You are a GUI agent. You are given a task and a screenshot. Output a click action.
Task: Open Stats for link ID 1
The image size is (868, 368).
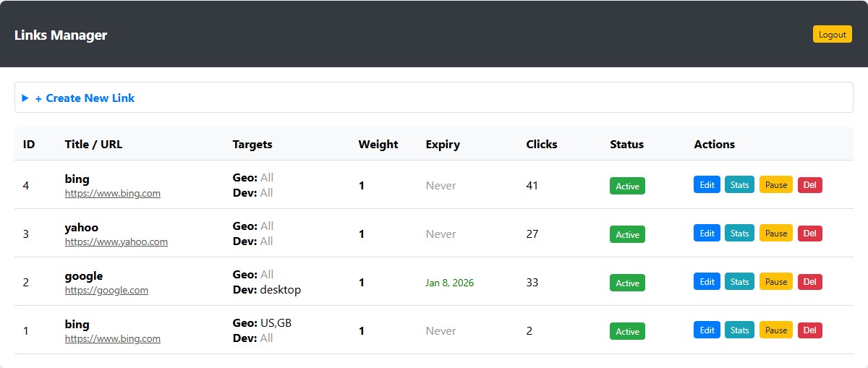tap(739, 330)
